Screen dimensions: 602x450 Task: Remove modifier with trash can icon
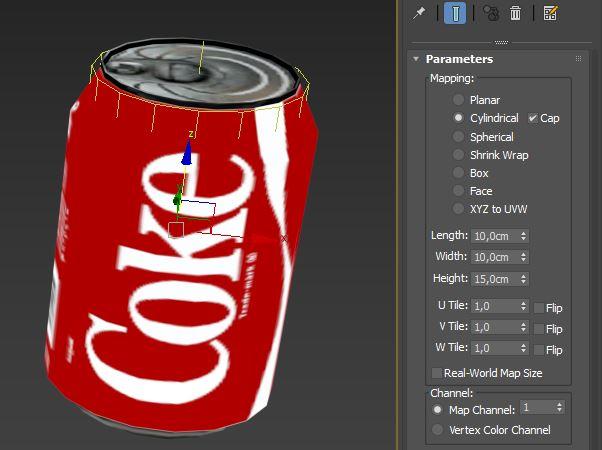point(515,13)
